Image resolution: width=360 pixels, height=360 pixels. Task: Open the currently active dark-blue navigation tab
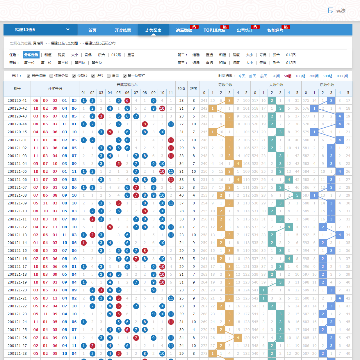(x=153, y=30)
